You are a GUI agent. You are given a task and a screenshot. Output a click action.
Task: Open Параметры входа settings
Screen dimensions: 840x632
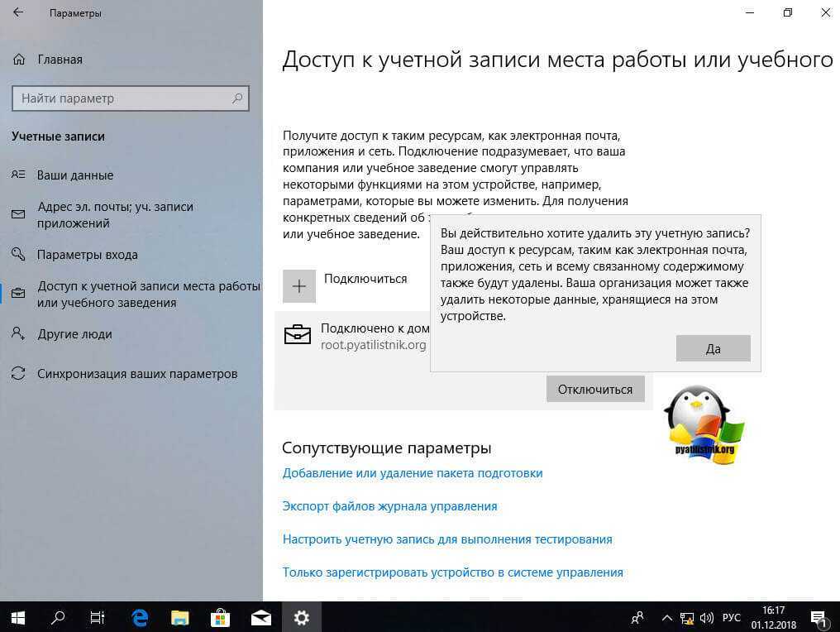[87, 255]
